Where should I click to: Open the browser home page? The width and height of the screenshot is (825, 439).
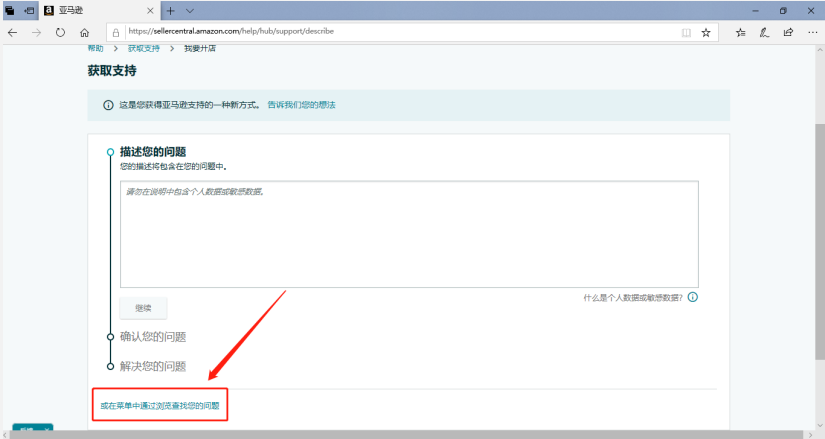(x=84, y=33)
